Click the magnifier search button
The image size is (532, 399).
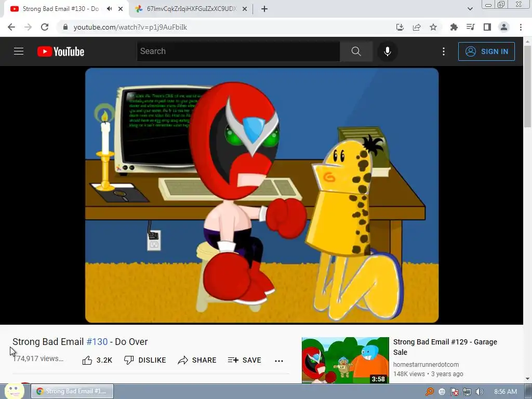(x=356, y=51)
